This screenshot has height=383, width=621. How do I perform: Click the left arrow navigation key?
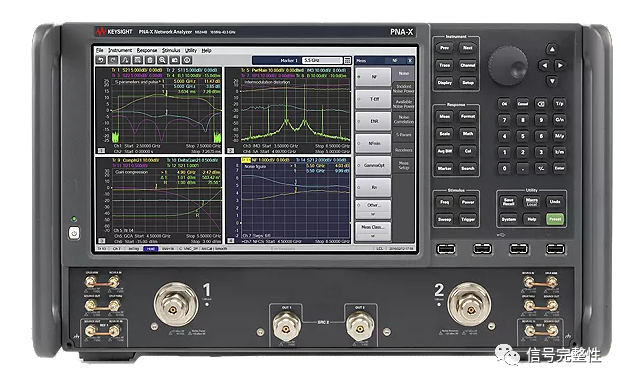point(544,65)
